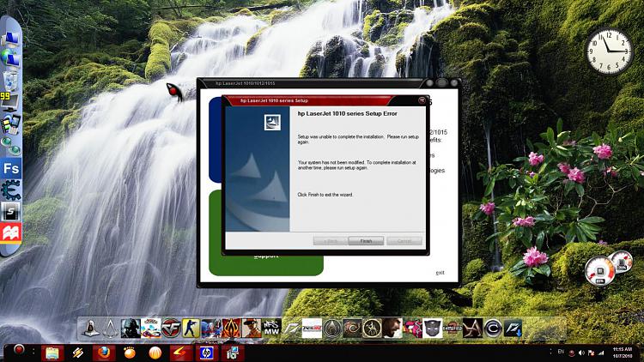
Task: Launch the soldier helmet game icon in bottom dock
Action: [131, 329]
